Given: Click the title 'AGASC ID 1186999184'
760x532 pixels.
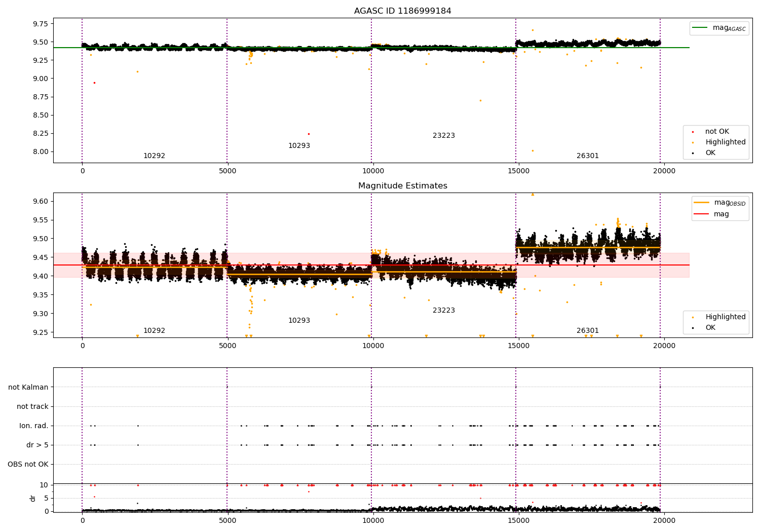Looking at the screenshot, I should [402, 11].
